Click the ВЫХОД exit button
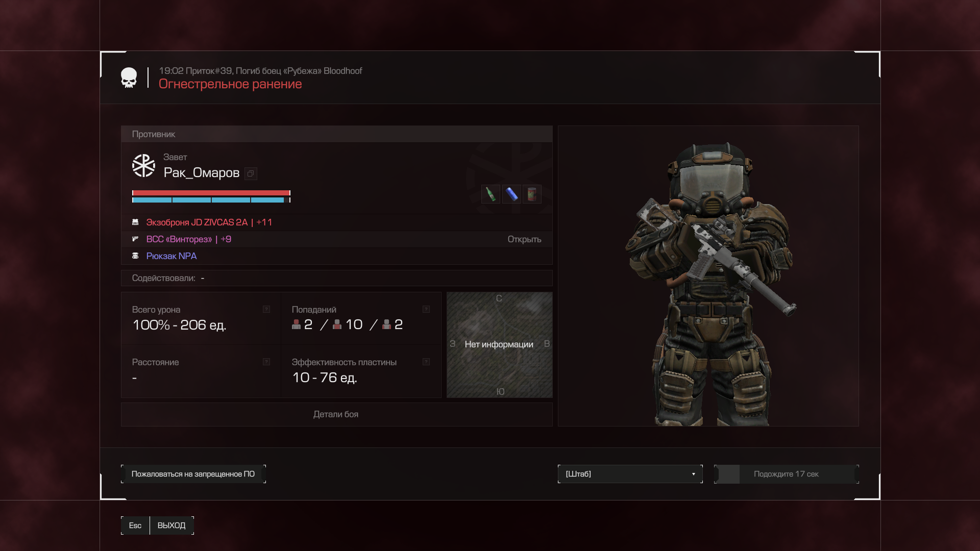The height and width of the screenshot is (551, 980). pos(171,525)
